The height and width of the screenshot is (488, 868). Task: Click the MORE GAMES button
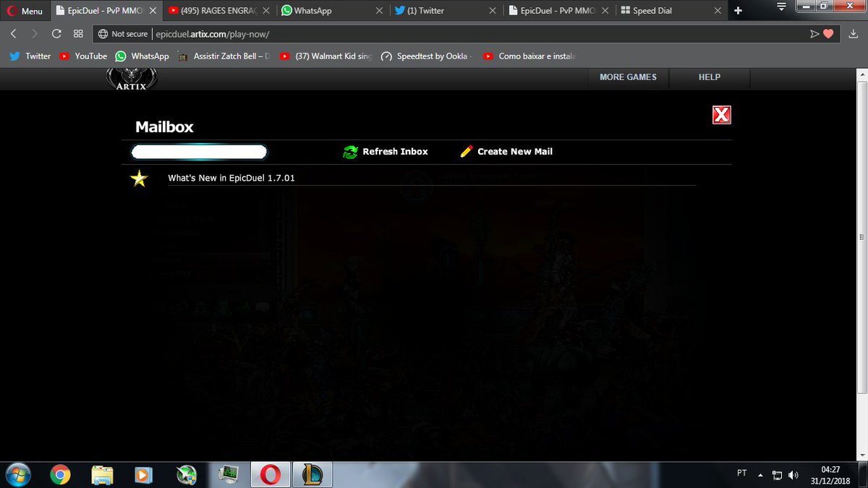628,77
